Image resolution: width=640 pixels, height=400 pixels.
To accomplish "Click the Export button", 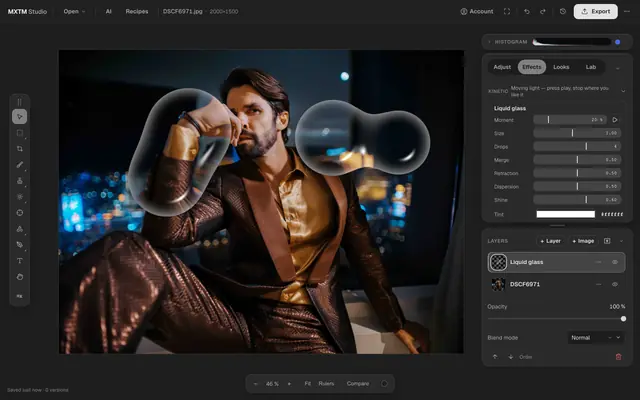I will 596,11.
